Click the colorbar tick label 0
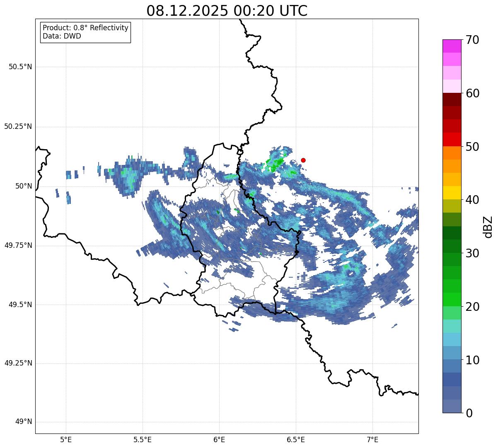498x448 pixels. [x=469, y=413]
